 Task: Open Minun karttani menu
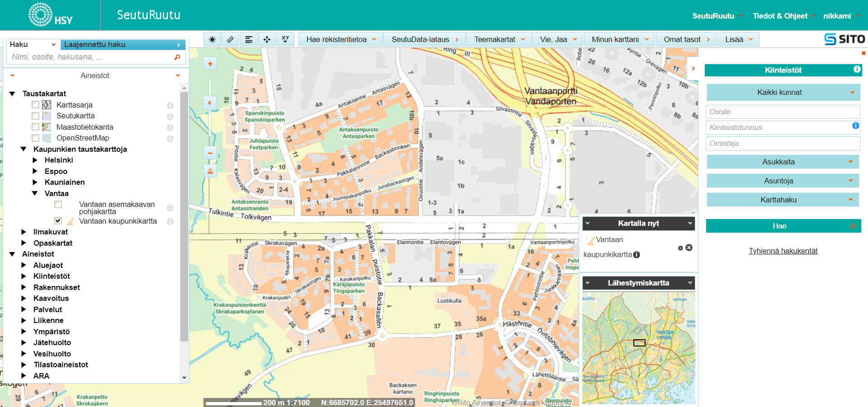coord(619,39)
